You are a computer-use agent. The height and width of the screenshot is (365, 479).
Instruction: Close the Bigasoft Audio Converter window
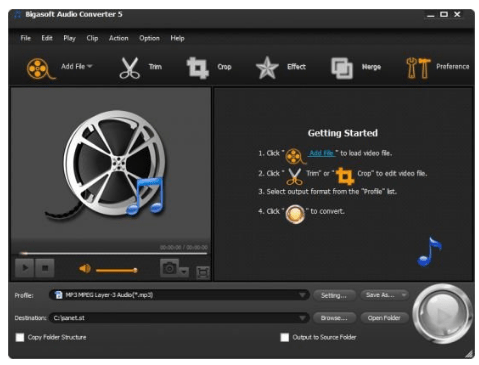point(457,14)
